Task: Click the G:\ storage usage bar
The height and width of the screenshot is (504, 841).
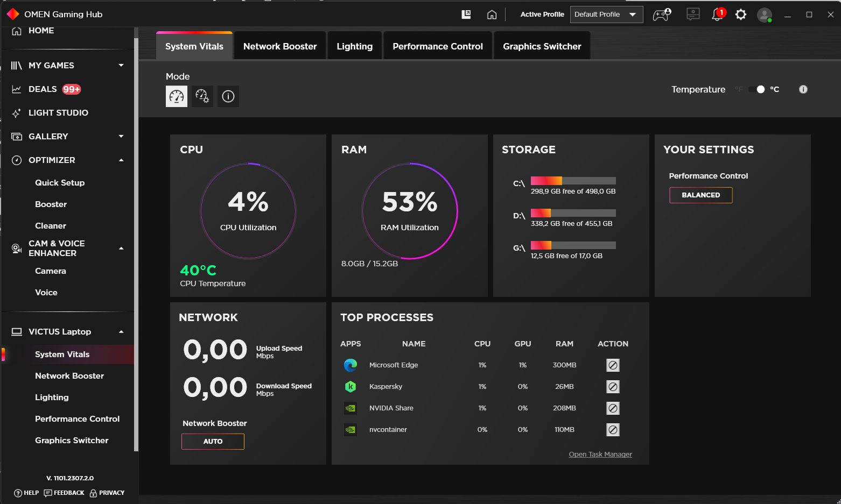Action: click(x=573, y=245)
